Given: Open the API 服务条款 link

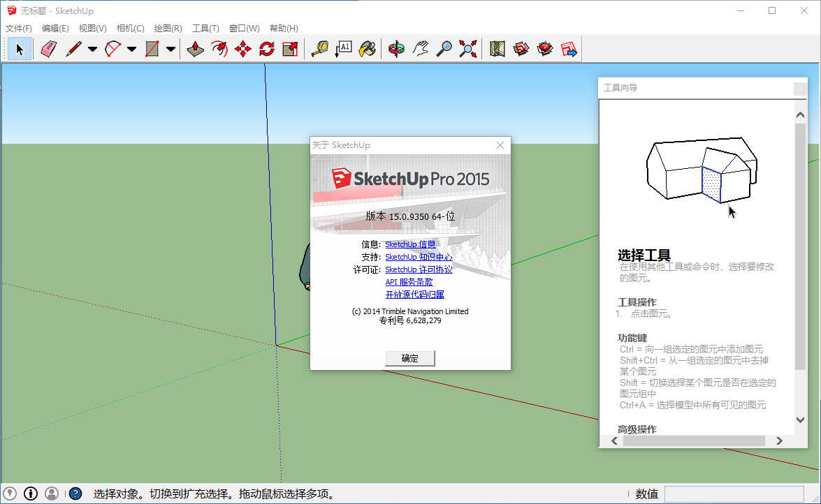Looking at the screenshot, I should pos(409,282).
